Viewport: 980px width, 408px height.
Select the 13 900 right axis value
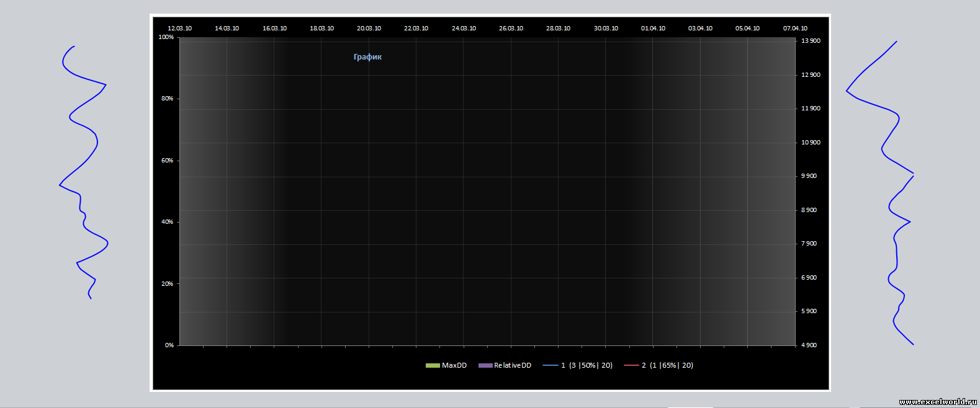coord(811,41)
